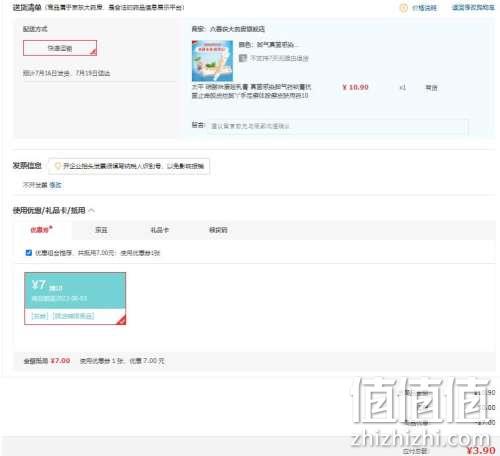Image resolution: width=500 pixels, height=456 pixels.
Task: Open the 优惠券 coupon tab
Action: [x=41, y=230]
